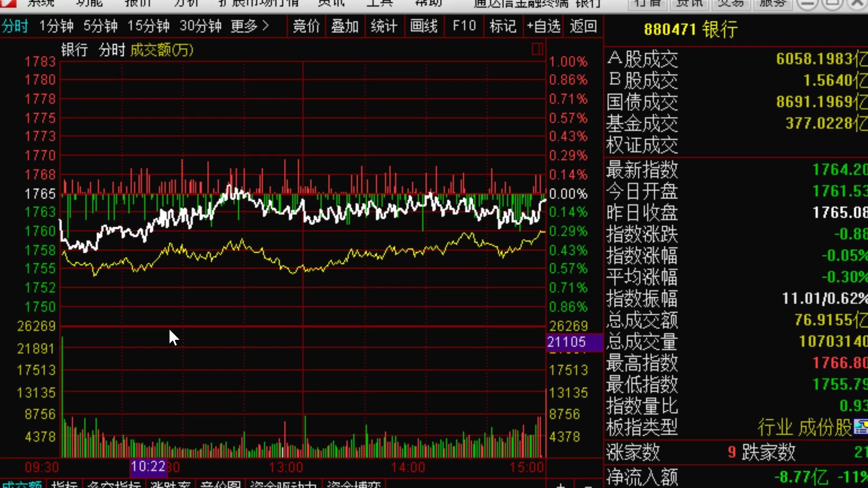Click the 最低指数 row label
This screenshot has width=868, height=488.
click(x=642, y=385)
